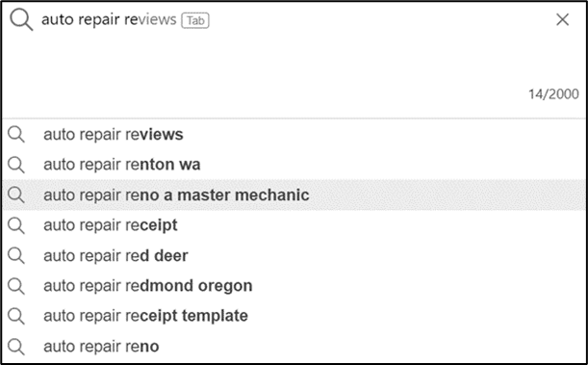
Task: Pick the 'auto repair receipt' suggestion
Action: [294, 225]
